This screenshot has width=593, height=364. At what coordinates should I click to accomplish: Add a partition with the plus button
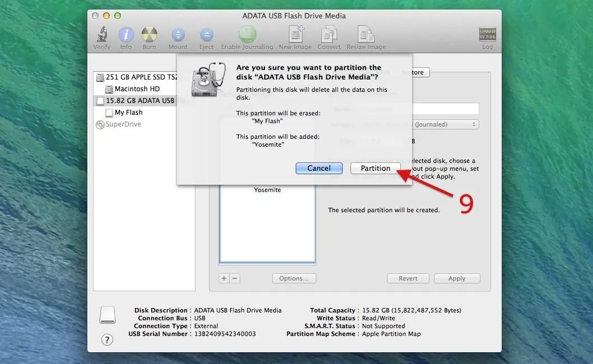[x=224, y=278]
